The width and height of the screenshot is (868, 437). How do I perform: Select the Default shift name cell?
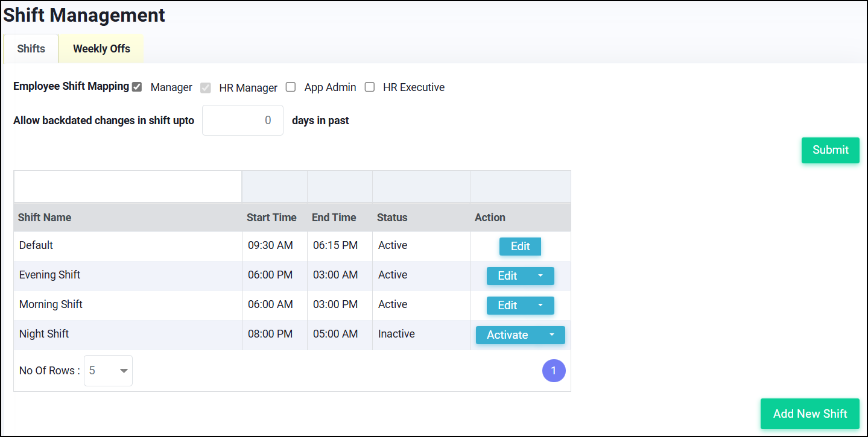(128, 246)
